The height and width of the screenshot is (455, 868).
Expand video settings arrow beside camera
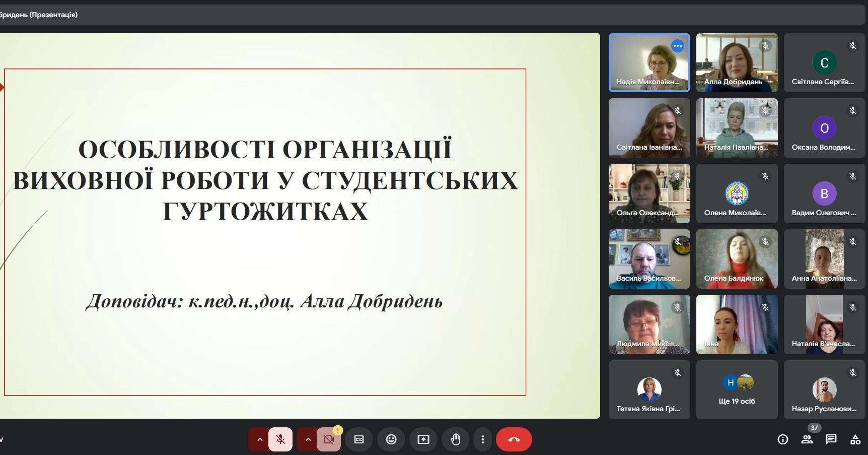[x=308, y=439]
